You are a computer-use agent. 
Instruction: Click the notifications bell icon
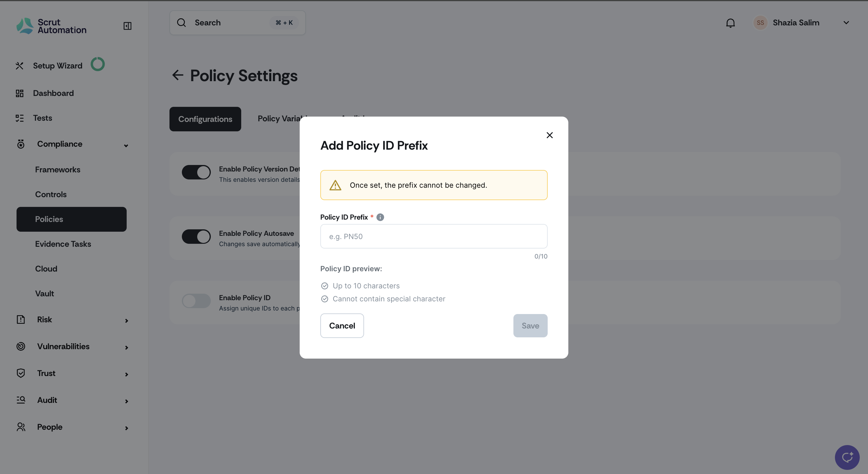[x=730, y=23]
